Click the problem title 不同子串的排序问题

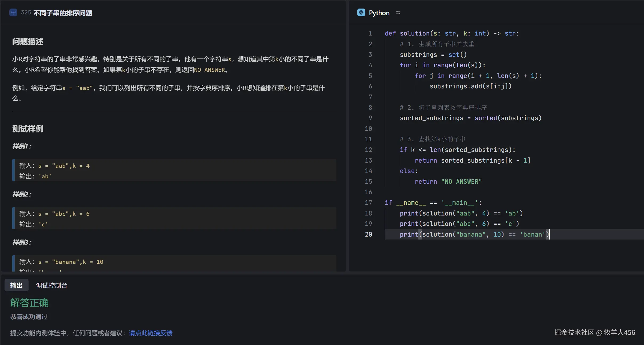[x=63, y=13]
